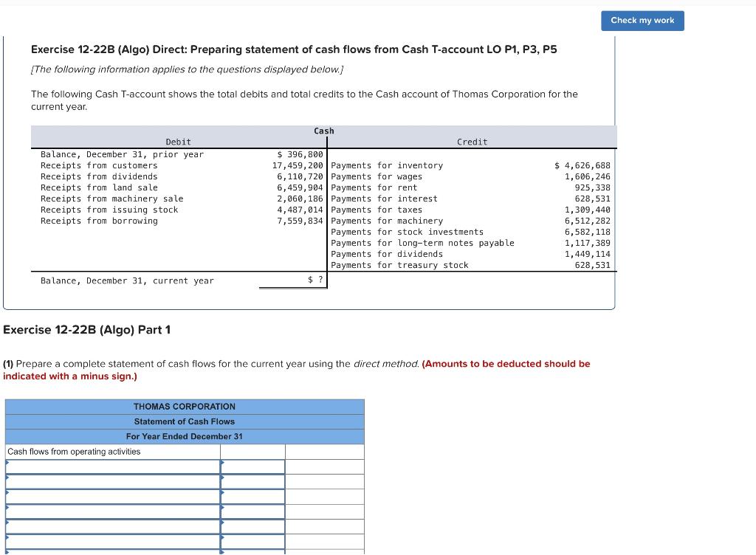This screenshot has height=555, width=756.
Task: Select the rightmost total column cell, first row
Action: click(325, 466)
